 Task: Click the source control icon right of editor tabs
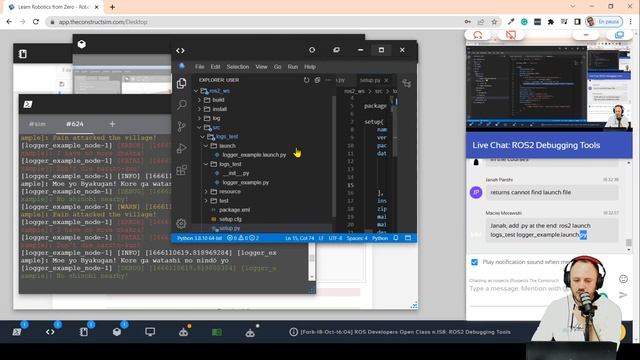click(x=407, y=83)
